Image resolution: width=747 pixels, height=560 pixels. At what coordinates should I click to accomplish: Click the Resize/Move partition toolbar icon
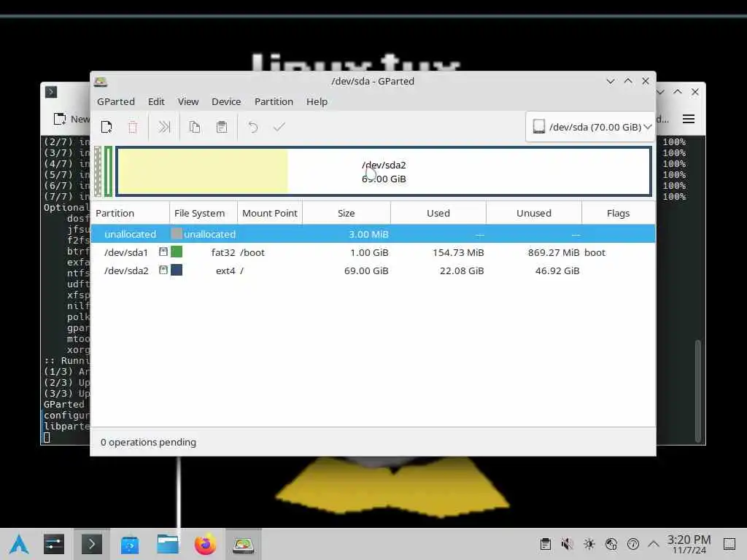pos(164,127)
